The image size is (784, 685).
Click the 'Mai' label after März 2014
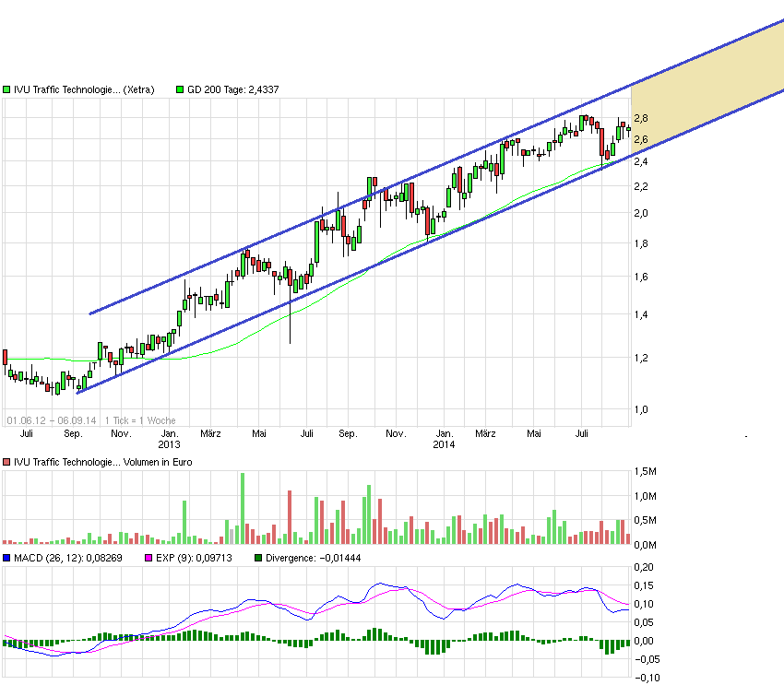(534, 433)
